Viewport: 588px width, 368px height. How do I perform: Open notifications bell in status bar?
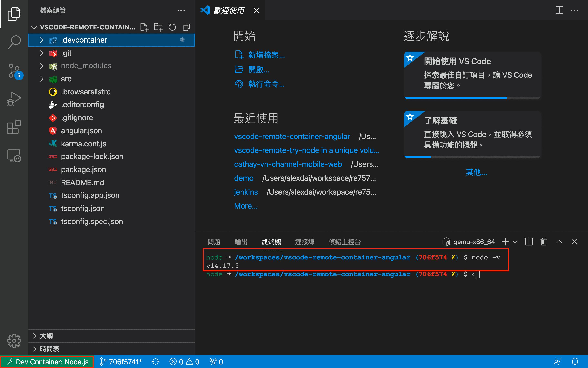[575, 362]
